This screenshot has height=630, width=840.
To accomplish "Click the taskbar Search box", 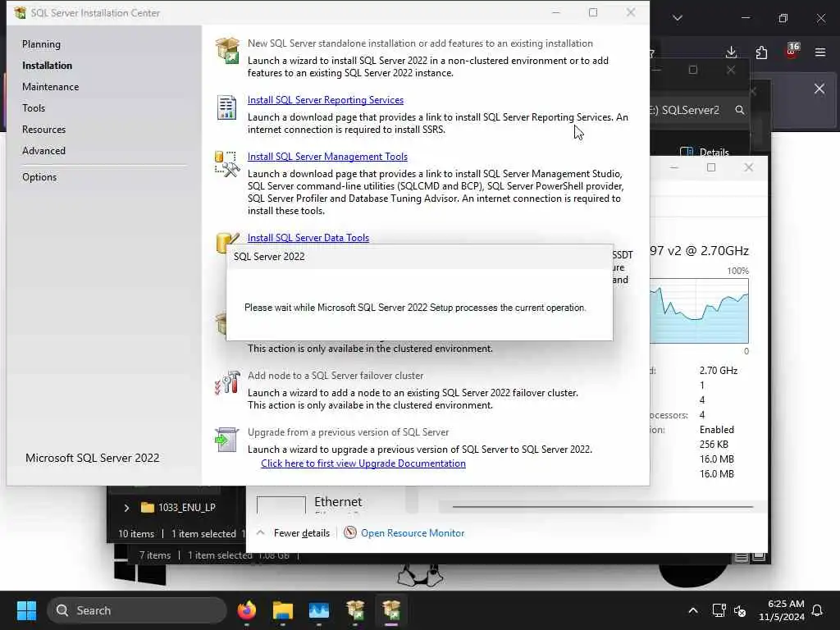I will (137, 610).
